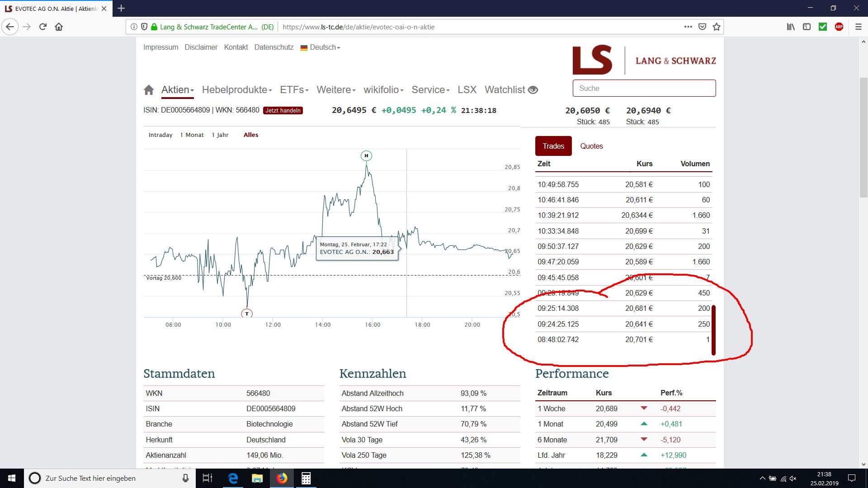This screenshot has height=488, width=868.
Task: Open the Adblock Plus extension icon
Action: point(839,27)
